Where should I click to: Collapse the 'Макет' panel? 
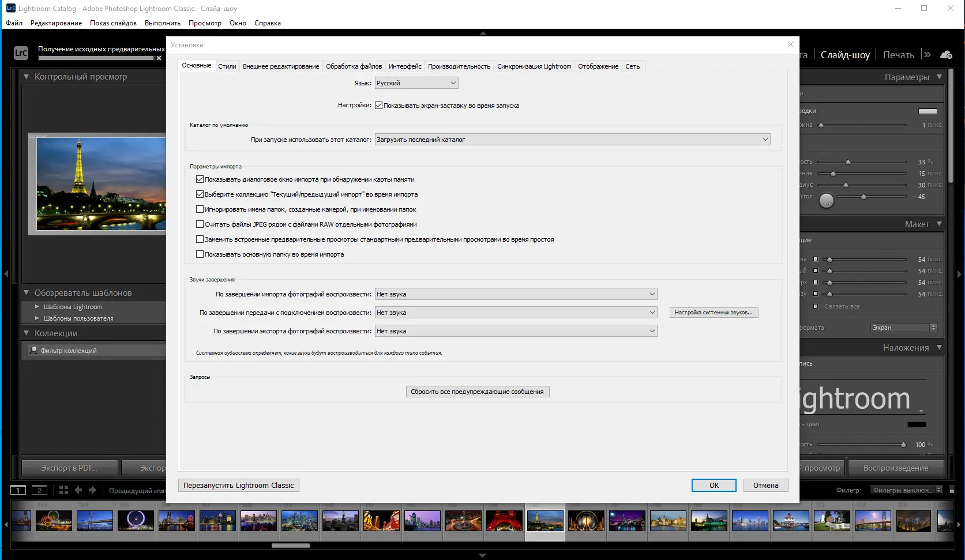tap(939, 224)
